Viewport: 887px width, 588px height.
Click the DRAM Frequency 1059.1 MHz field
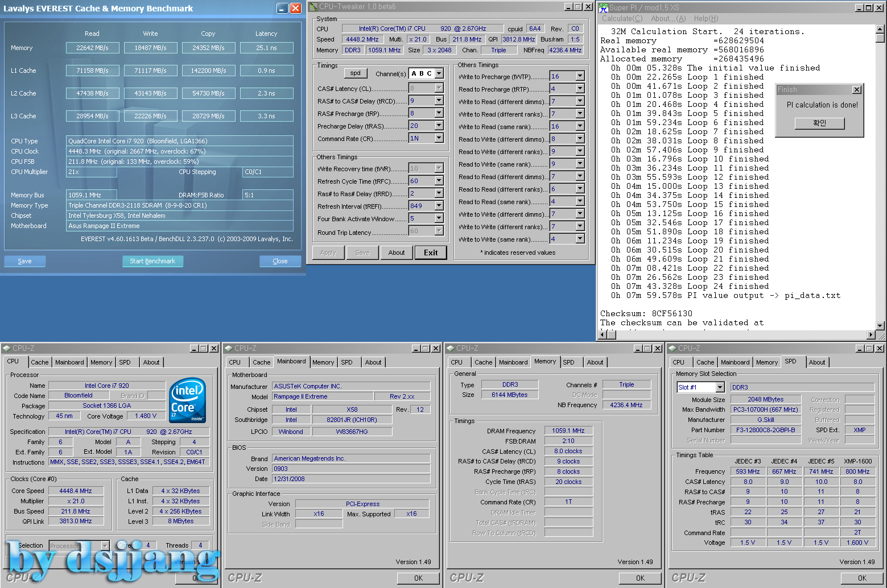[x=568, y=430]
